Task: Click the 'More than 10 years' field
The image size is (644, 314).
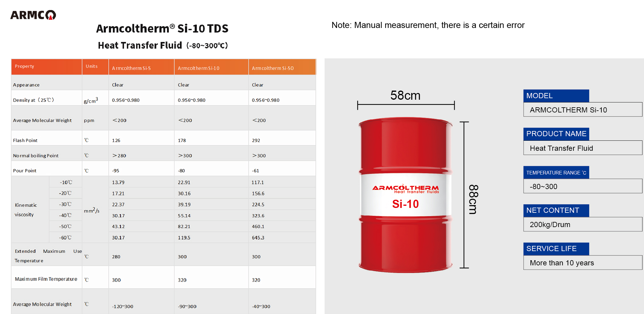Action: click(583, 263)
